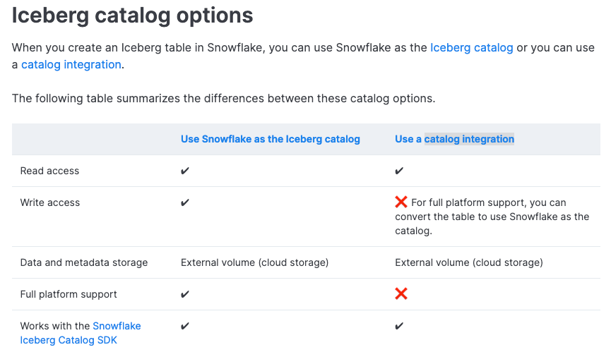Click the red X in Full platform support row

pyautogui.click(x=401, y=293)
